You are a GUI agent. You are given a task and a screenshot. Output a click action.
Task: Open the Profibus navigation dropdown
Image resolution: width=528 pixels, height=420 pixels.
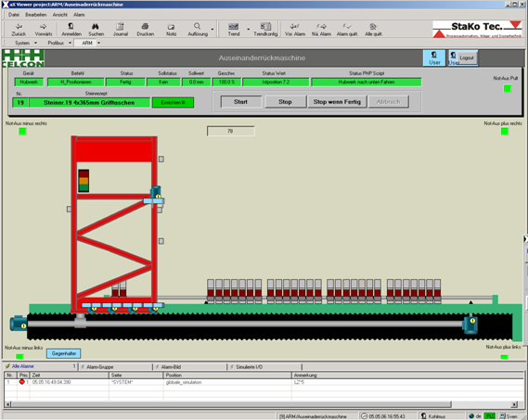pos(70,43)
